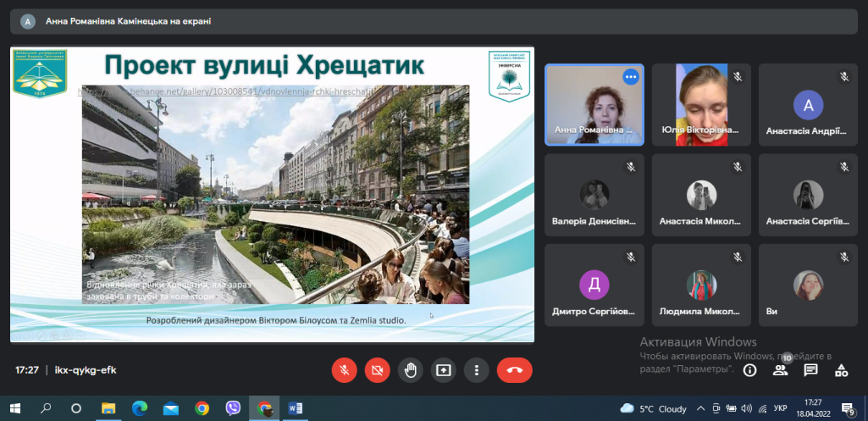
Task: Launch Microsoft Word from the taskbar
Action: pos(296,408)
